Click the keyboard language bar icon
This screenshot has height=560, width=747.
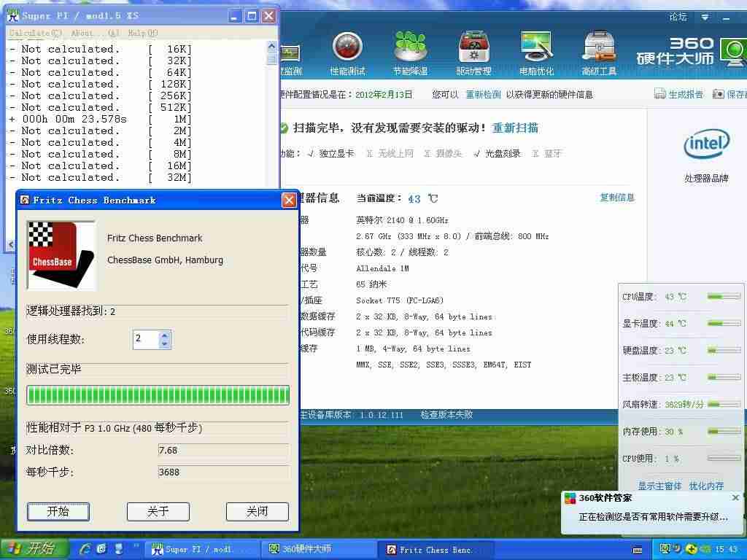(637, 551)
